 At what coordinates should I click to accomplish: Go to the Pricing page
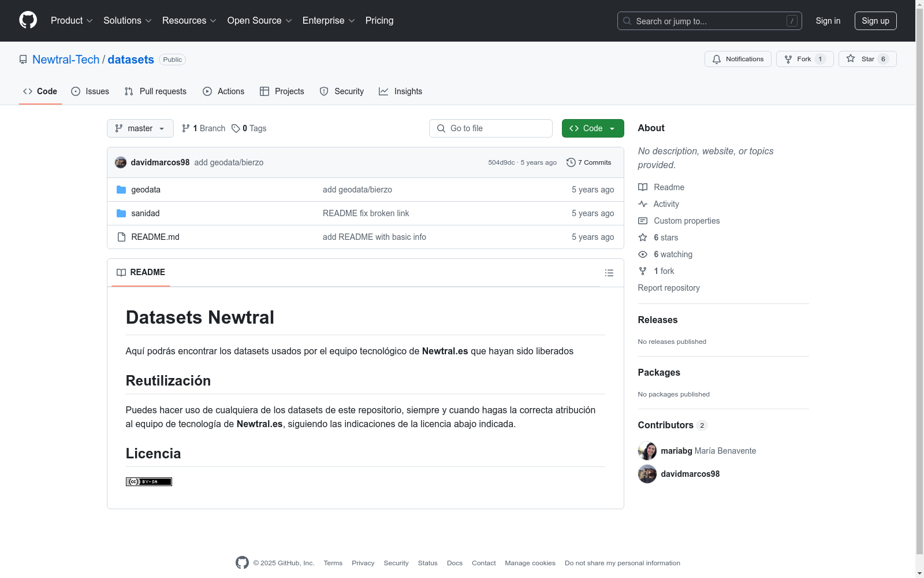(x=379, y=21)
